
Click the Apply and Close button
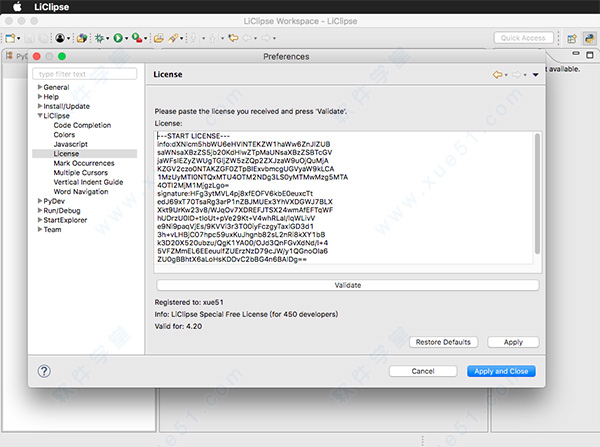coord(501,371)
